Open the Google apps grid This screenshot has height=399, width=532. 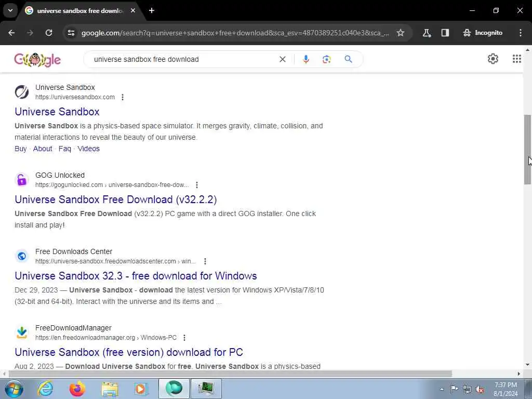tap(517, 59)
